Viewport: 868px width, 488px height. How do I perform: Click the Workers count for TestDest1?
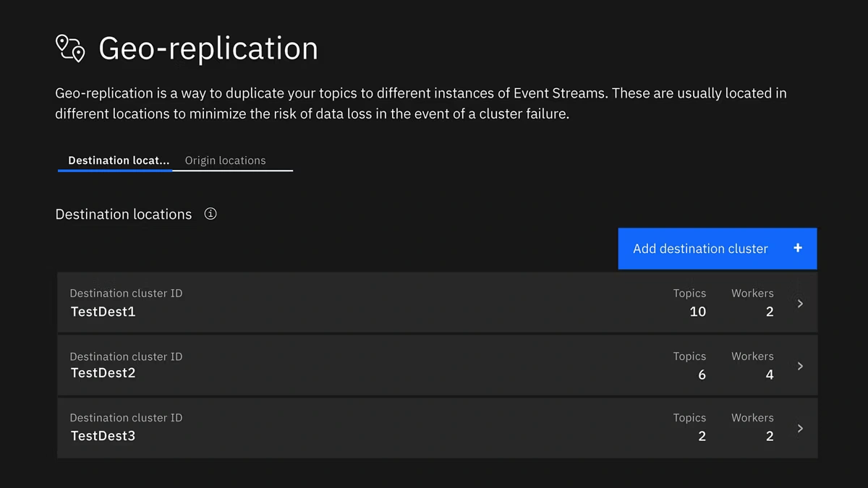pyautogui.click(x=770, y=312)
